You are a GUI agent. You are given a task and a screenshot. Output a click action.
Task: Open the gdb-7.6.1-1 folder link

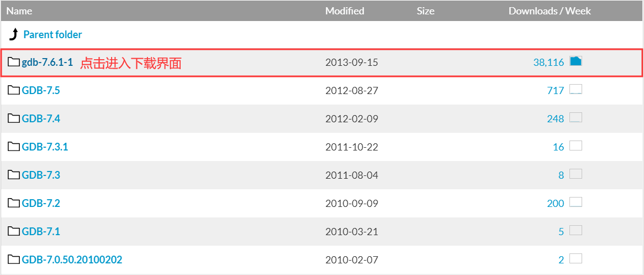47,63
